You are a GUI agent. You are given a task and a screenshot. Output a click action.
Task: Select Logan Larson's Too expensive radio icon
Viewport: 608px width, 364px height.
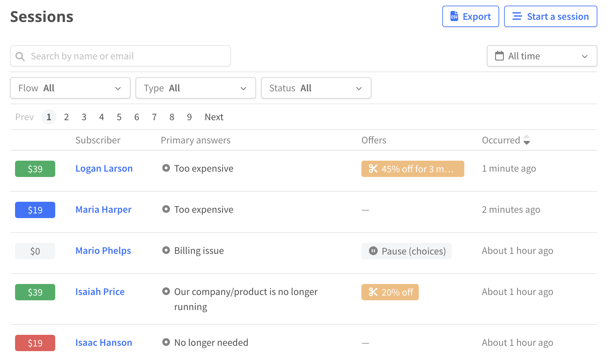[x=166, y=168]
